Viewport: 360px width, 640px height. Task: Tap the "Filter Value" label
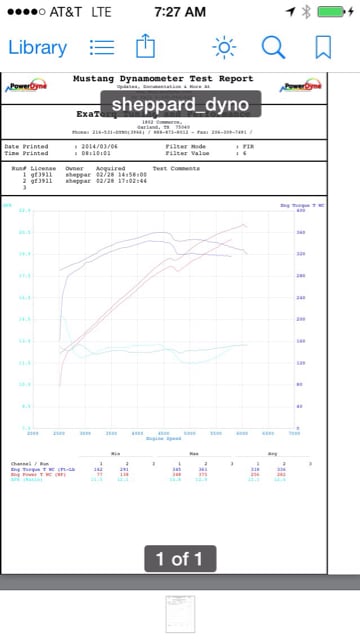point(187,153)
